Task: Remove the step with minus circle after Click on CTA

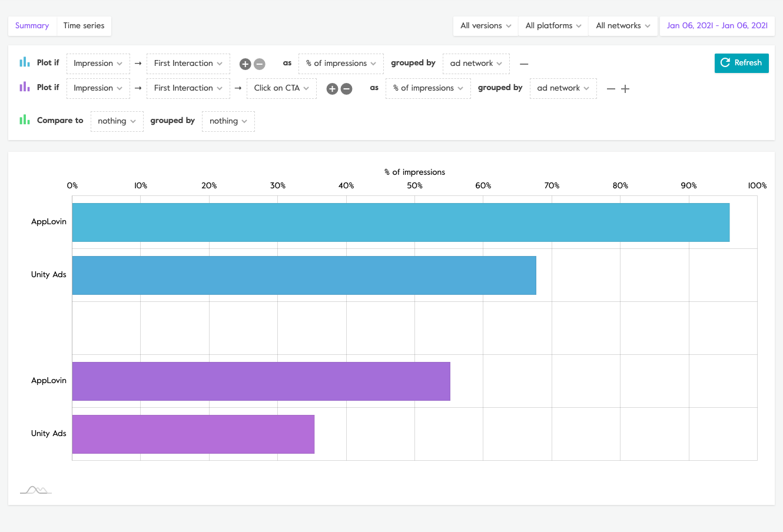Action: [x=347, y=89]
